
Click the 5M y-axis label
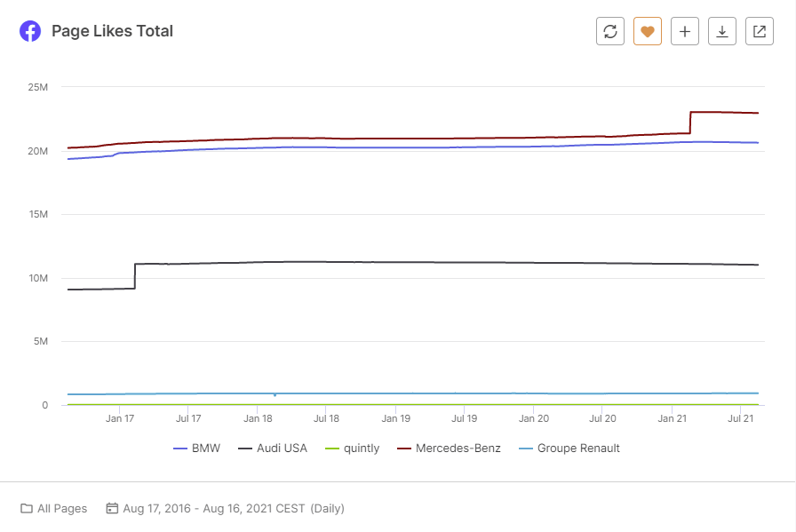pyautogui.click(x=41, y=341)
